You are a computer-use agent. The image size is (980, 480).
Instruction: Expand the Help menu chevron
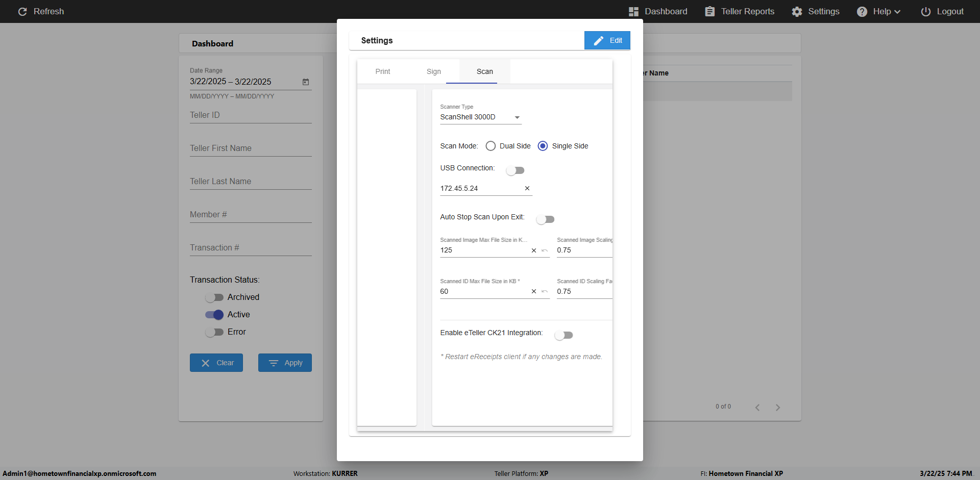(897, 12)
